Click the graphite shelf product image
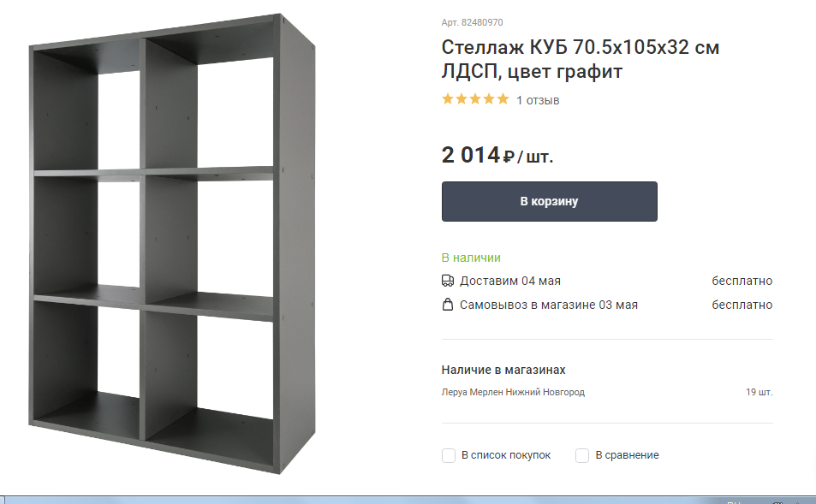The height and width of the screenshot is (504, 816). [172, 243]
